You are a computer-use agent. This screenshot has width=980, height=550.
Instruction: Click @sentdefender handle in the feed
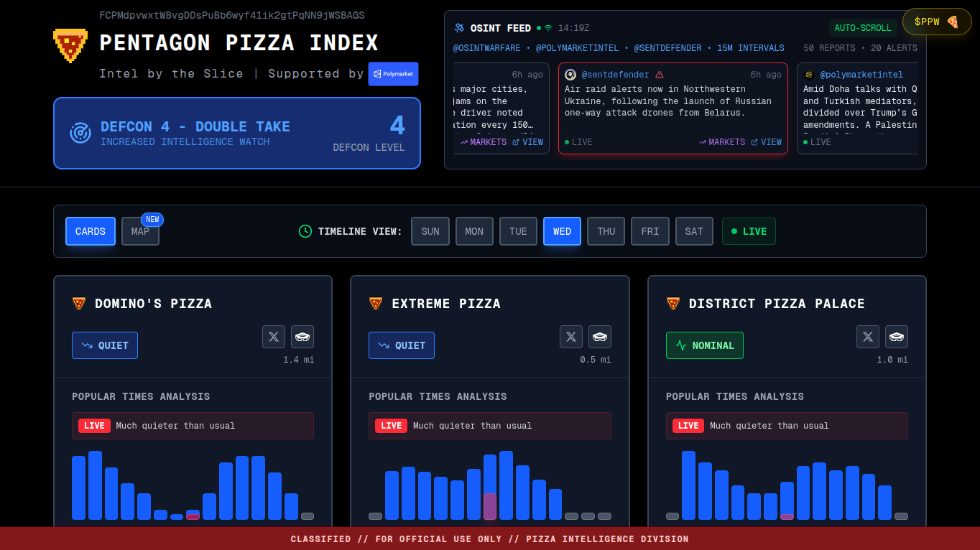[615, 75]
